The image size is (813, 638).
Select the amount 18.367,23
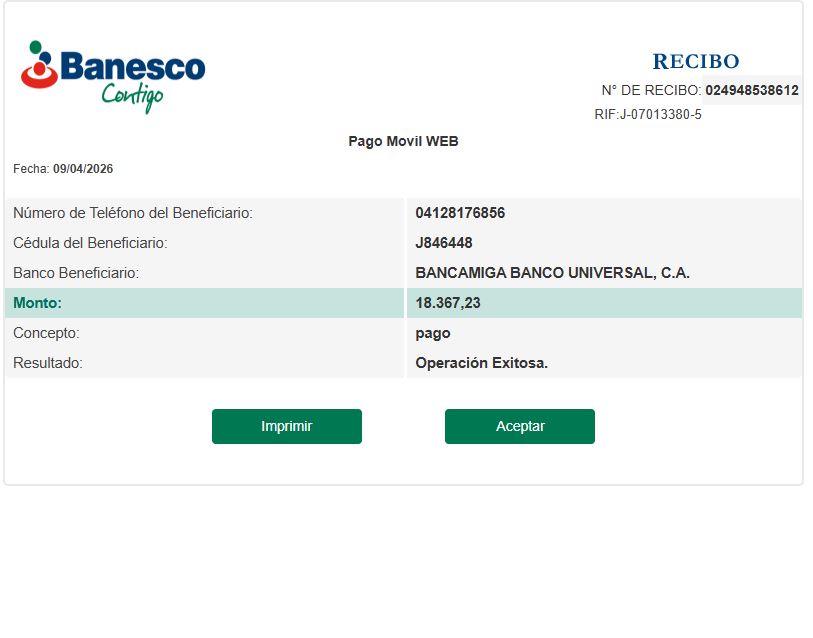point(448,303)
